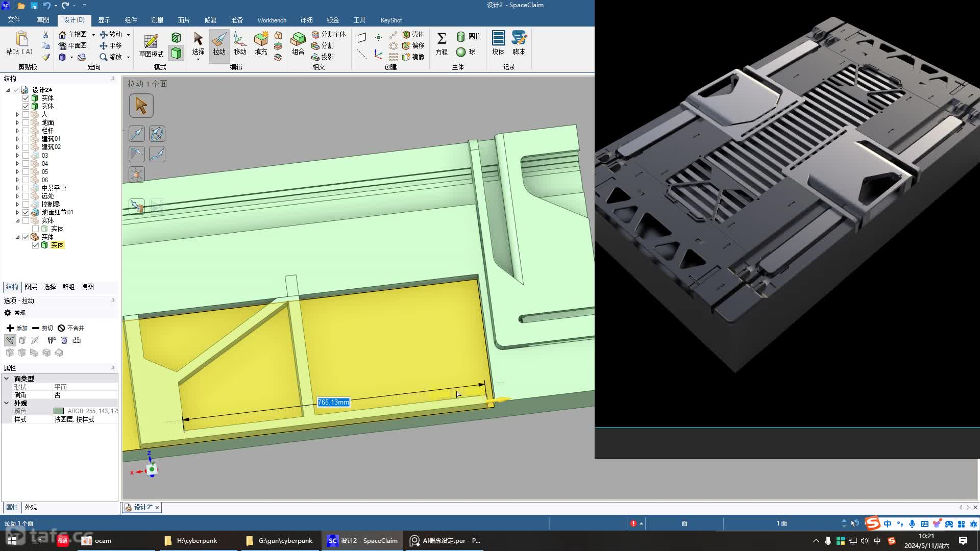
Task: Enable checkbox for 栏杆 component
Action: click(x=26, y=131)
